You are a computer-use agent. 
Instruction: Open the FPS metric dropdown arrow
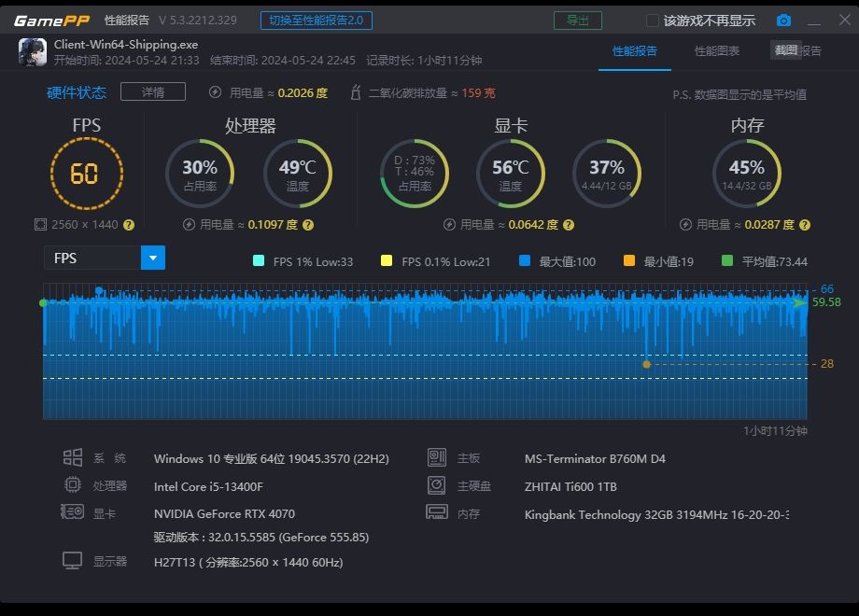[x=153, y=258]
